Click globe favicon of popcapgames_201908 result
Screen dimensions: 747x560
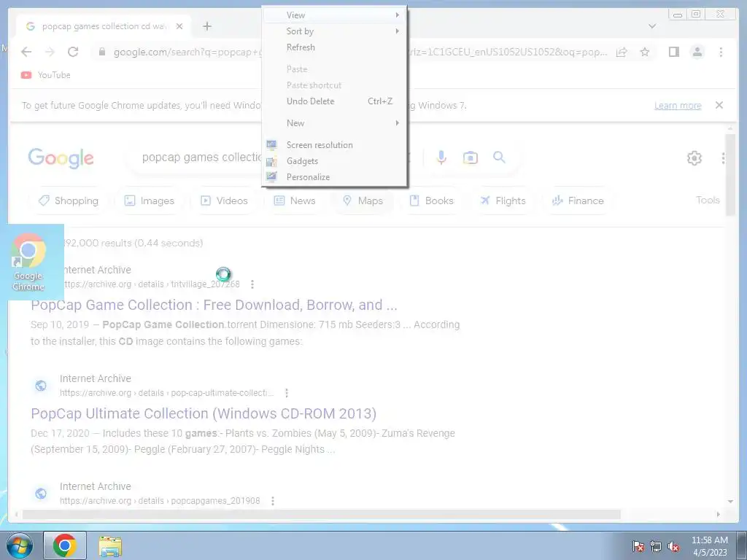click(41, 494)
